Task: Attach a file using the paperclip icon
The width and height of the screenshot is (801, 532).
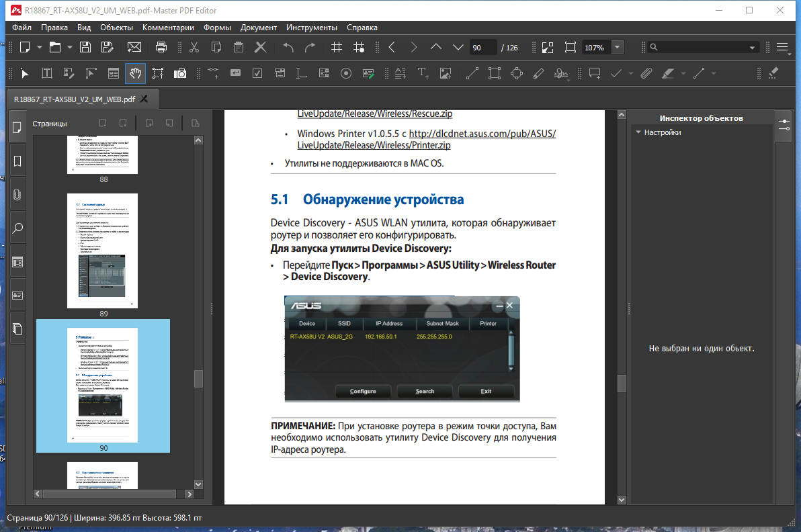Action: coord(646,73)
